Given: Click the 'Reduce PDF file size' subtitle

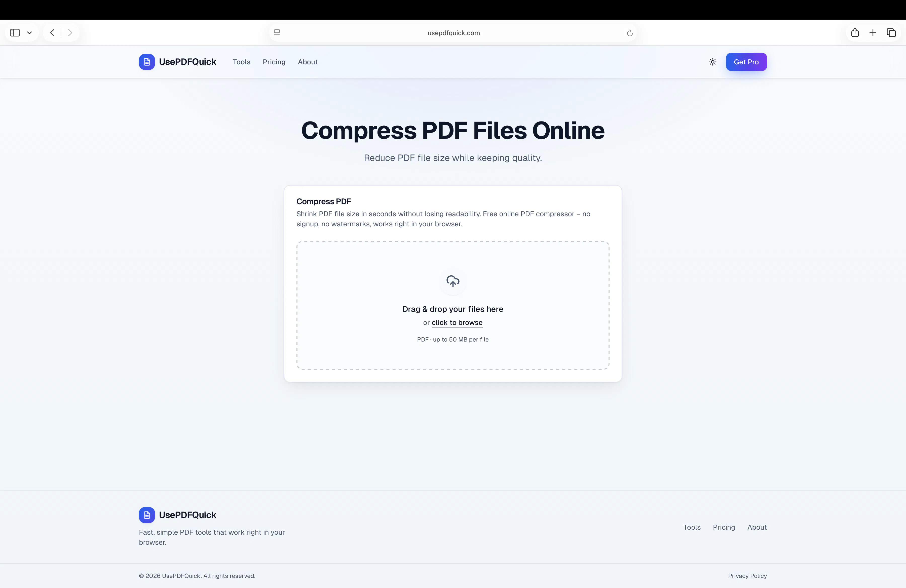Looking at the screenshot, I should click(453, 158).
